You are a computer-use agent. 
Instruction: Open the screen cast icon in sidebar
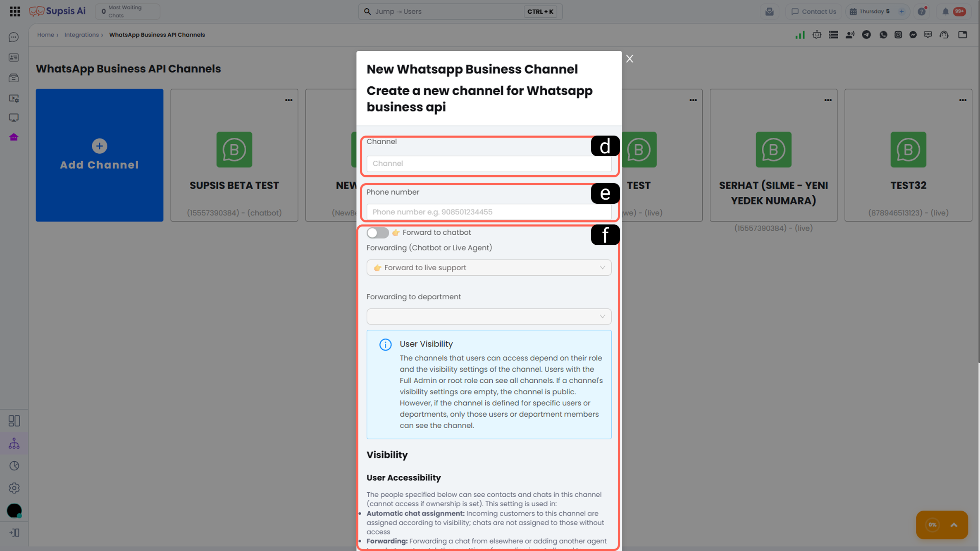click(14, 118)
